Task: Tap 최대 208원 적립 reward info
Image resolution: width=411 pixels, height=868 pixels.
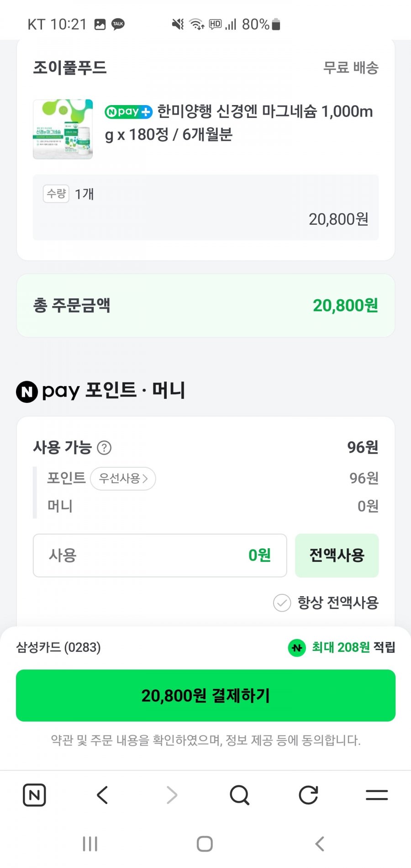Action: tap(342, 647)
